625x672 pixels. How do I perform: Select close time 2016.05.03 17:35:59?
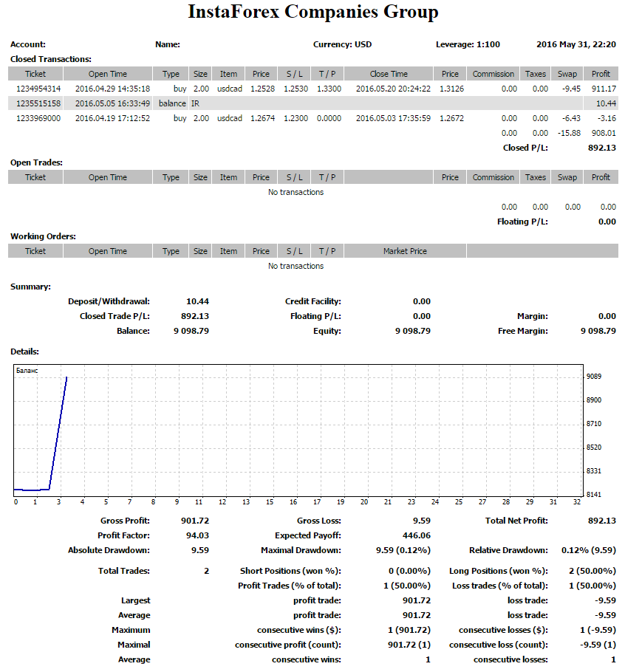(x=393, y=118)
